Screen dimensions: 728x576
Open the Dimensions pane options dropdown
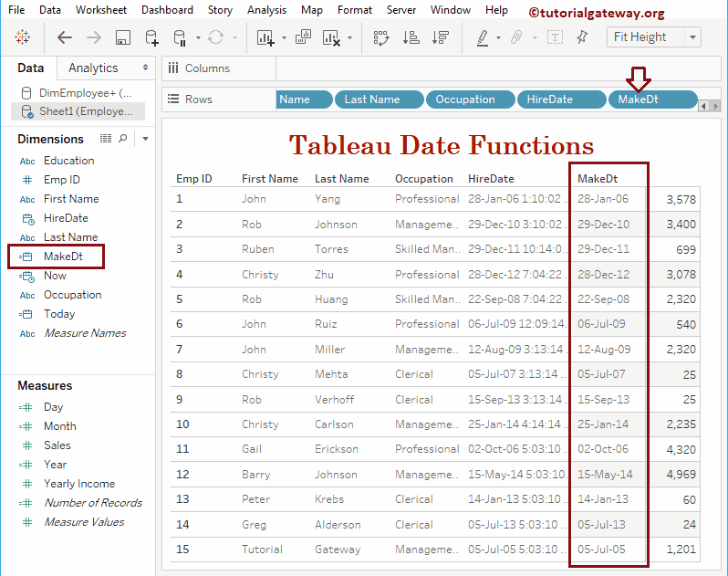(145, 139)
